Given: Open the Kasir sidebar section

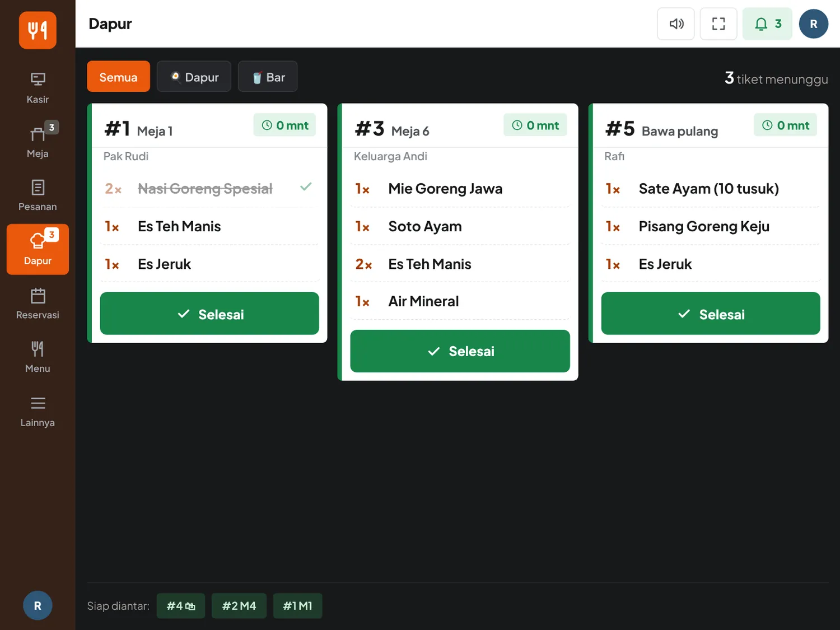Looking at the screenshot, I should click(38, 88).
